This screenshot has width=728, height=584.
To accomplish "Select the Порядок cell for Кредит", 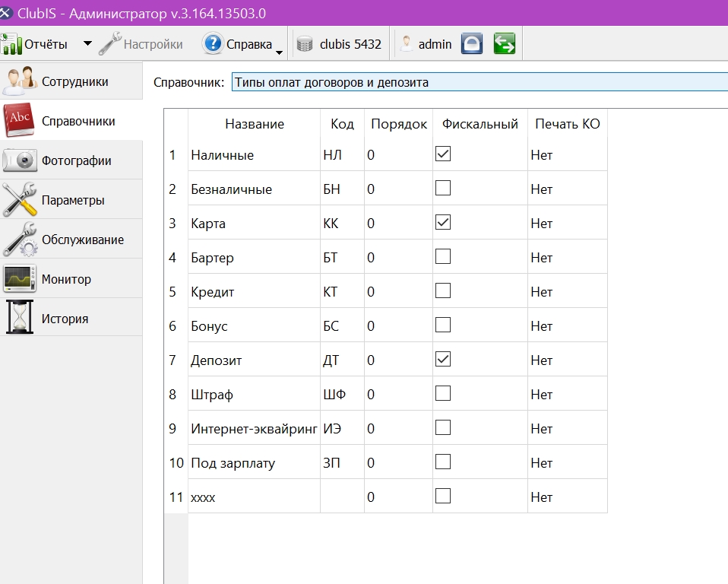I will [398, 290].
